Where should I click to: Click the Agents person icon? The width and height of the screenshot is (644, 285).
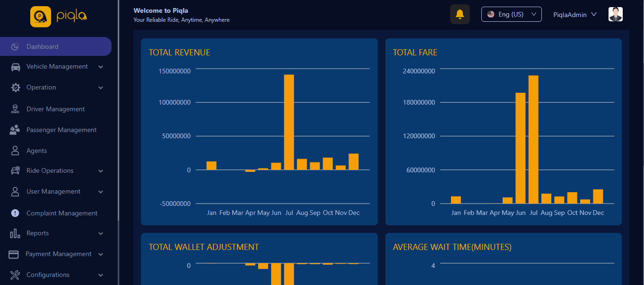click(x=15, y=151)
